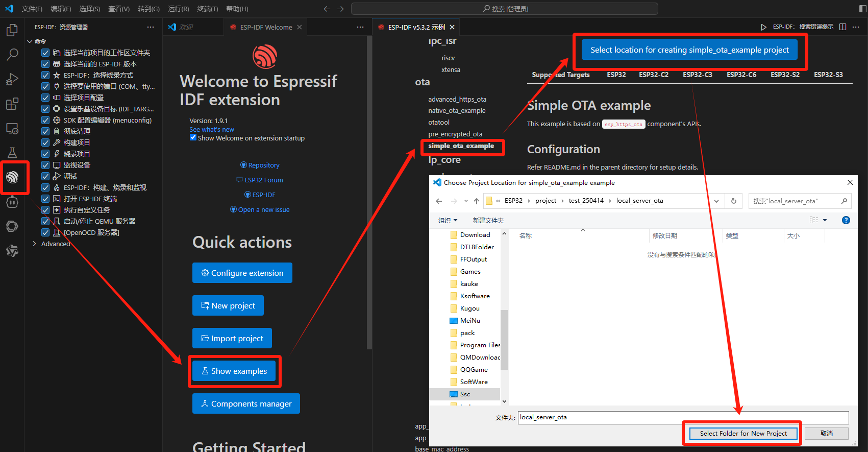Image resolution: width=868 pixels, height=452 pixels.
Task: Click the refresh icon in the folder dialog address bar
Action: pos(733,201)
